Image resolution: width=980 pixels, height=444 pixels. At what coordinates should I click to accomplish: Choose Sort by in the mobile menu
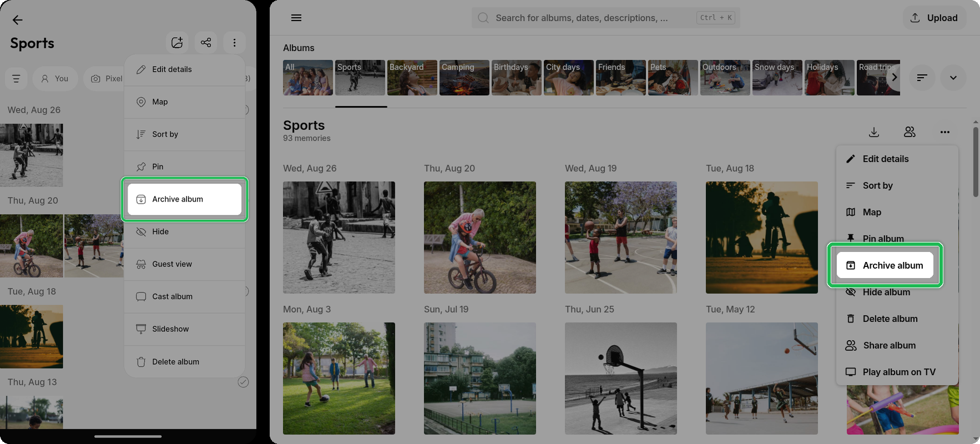tap(185, 134)
